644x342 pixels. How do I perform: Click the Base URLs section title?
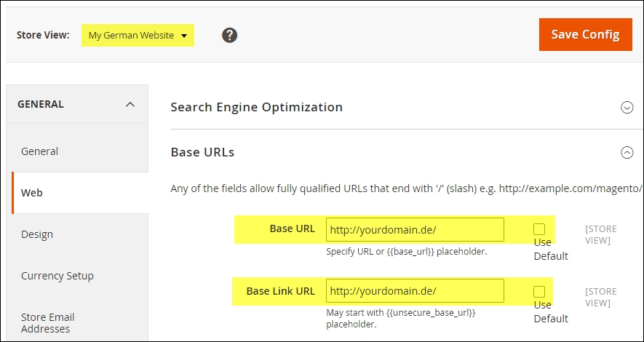pos(202,153)
